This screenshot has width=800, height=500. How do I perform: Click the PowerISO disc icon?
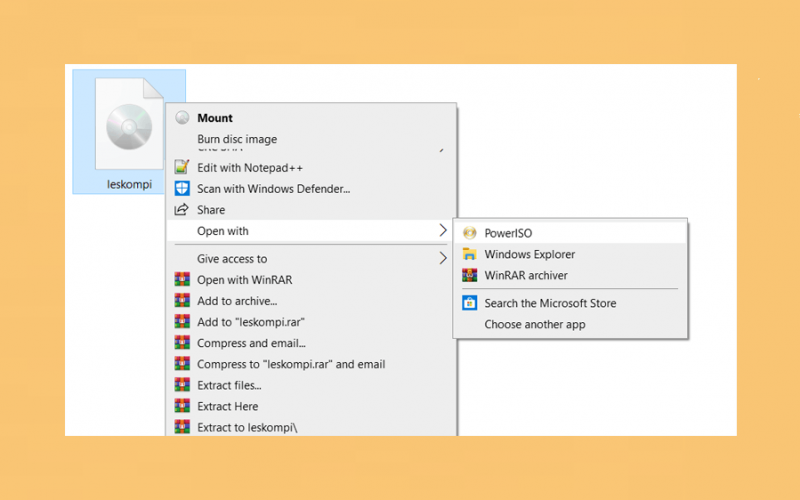click(469, 233)
